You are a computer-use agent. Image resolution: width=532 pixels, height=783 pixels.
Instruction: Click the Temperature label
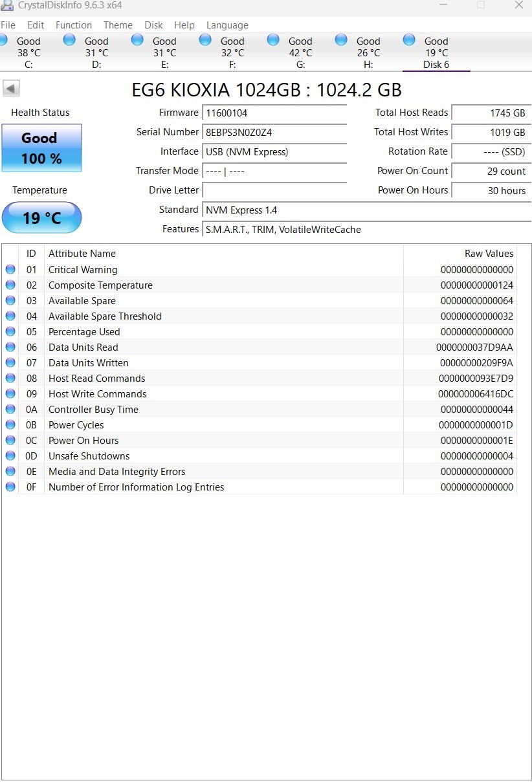pyautogui.click(x=39, y=190)
